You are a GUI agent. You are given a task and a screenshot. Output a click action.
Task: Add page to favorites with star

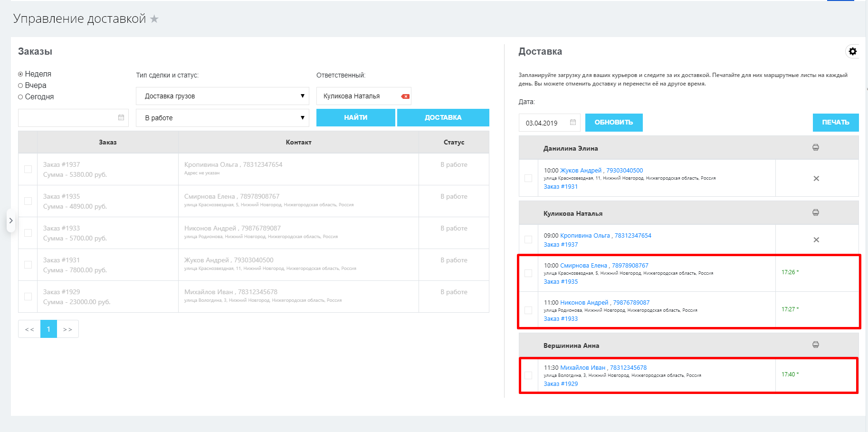tap(154, 19)
